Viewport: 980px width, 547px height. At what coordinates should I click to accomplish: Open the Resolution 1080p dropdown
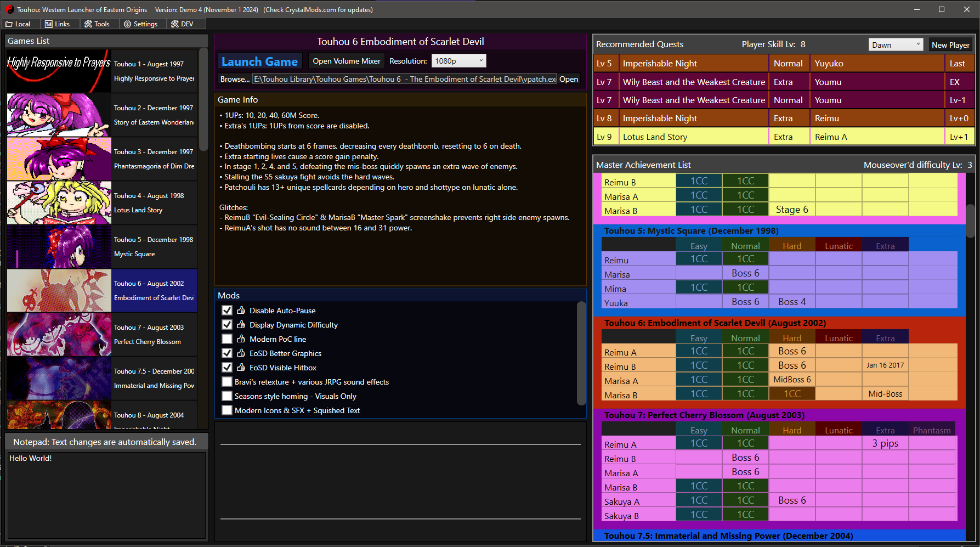pyautogui.click(x=458, y=61)
